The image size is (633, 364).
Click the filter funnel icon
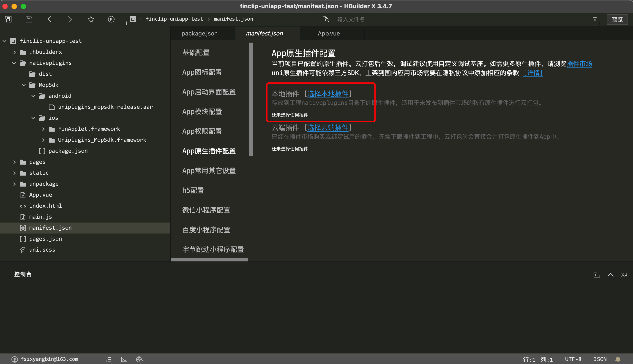(595, 19)
